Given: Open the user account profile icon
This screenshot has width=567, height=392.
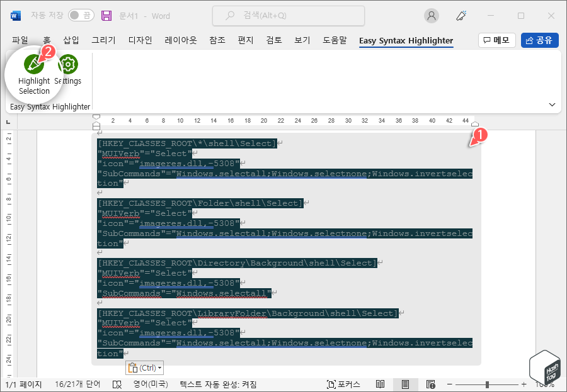Looking at the screenshot, I should (x=432, y=16).
